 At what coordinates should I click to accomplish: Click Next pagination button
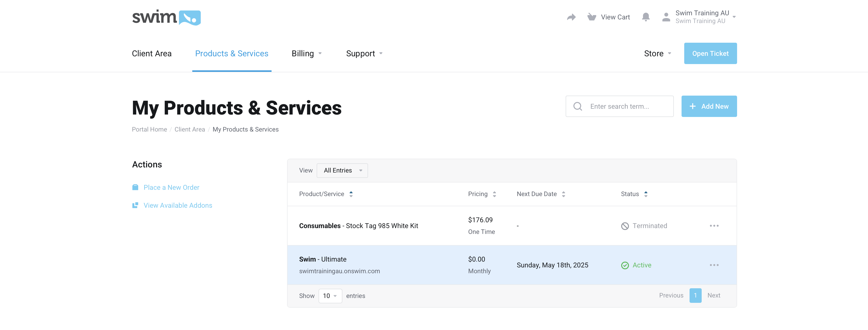pos(714,296)
